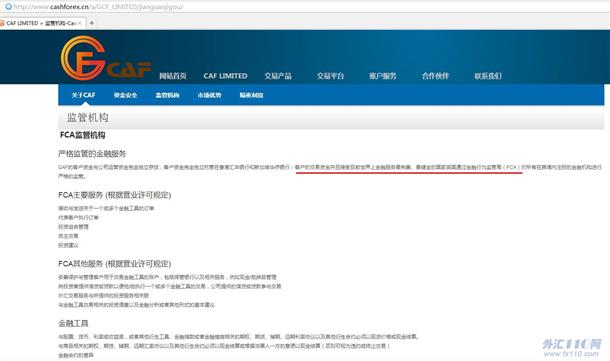Click the FCA监管机构 bold heading
Viewport: 610px width, 361px height.
point(82,135)
